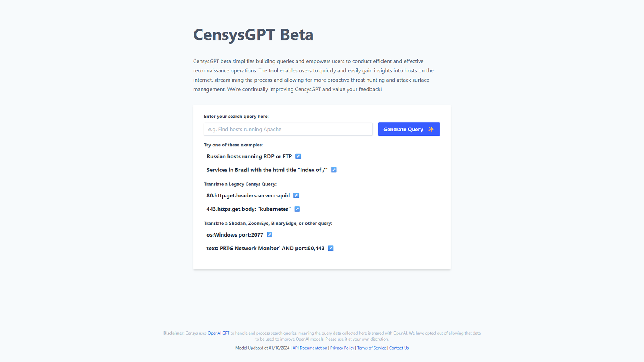Screen dimensions: 644x362
Task: Click the search query input field
Action: point(288,129)
